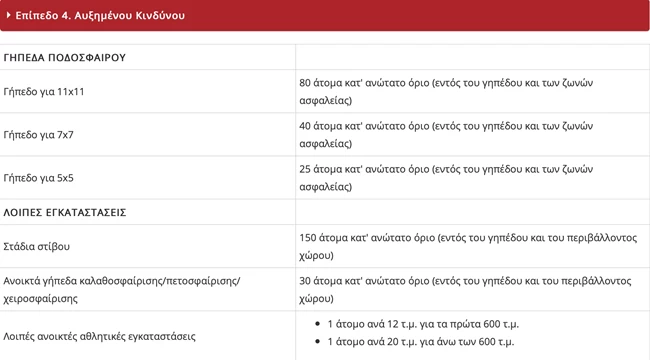Select the ΓΗΠΕΔΑ ΠΟΔΟΣΦΑΙΡΟΥ section heading
Screen dimensions: 650x360
pyautogui.click(x=64, y=57)
